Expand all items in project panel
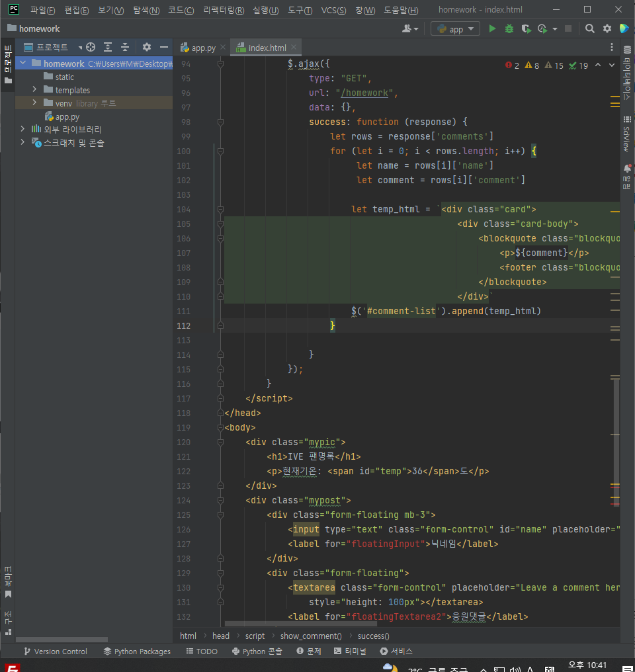 click(x=108, y=47)
